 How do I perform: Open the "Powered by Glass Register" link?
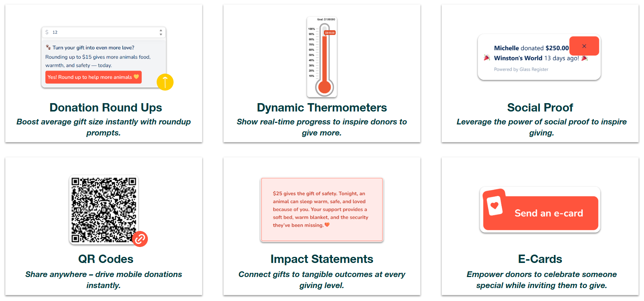click(x=521, y=69)
